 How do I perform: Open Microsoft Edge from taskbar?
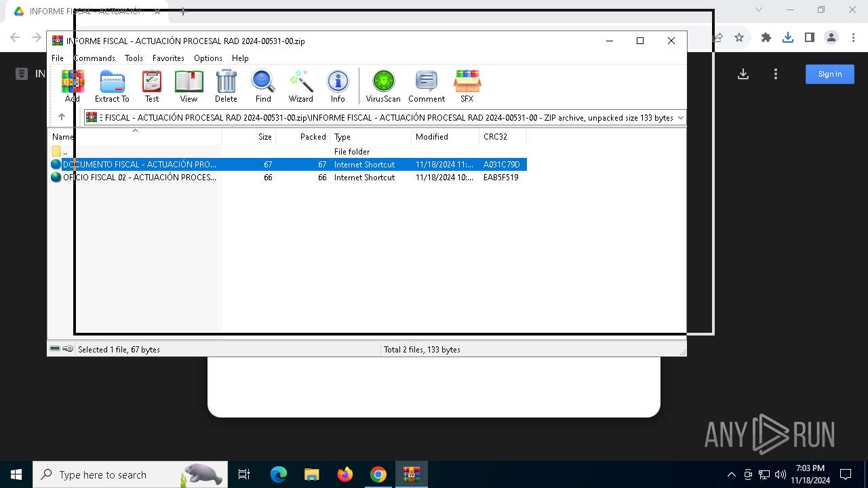[x=279, y=474]
